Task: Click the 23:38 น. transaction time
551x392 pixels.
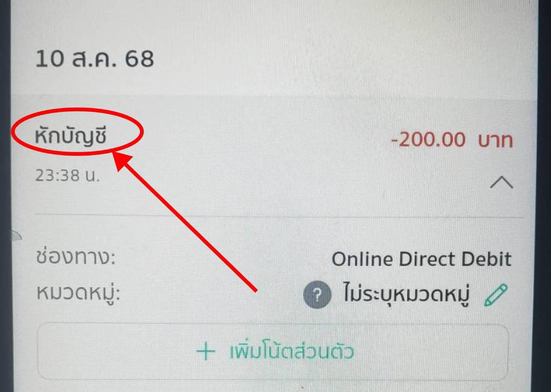Action: (67, 175)
